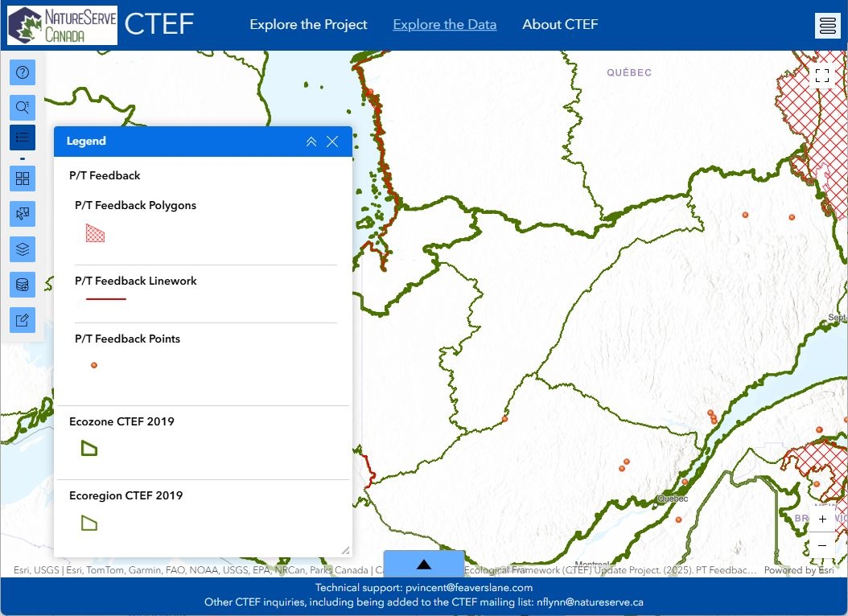848x616 pixels.
Task: Open the Edit feedback tool
Action: pyautogui.click(x=23, y=320)
